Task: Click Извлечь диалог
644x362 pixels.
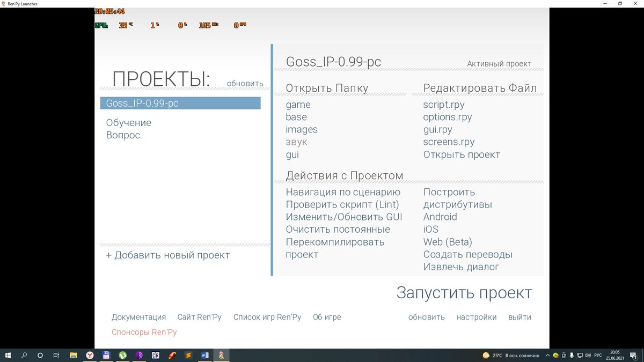Action: [461, 267]
